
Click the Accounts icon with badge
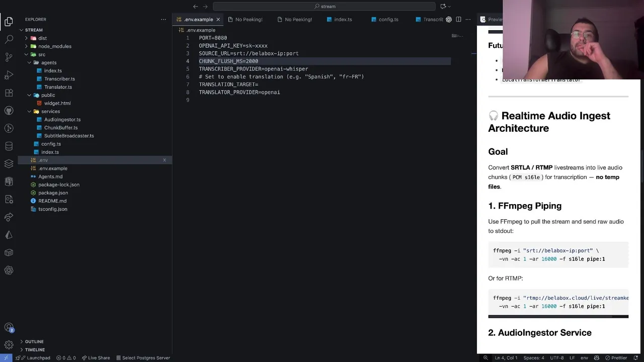coord(9,328)
